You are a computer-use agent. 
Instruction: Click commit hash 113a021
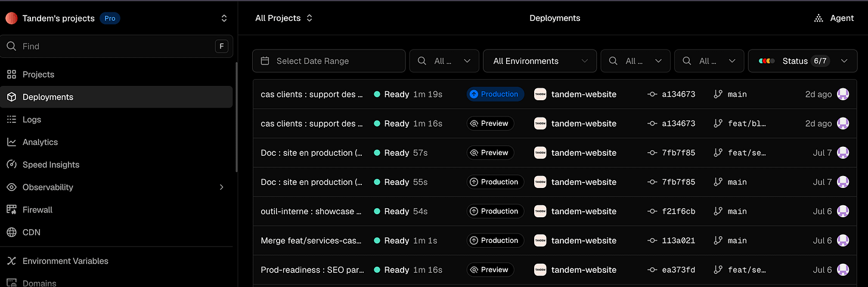point(678,240)
